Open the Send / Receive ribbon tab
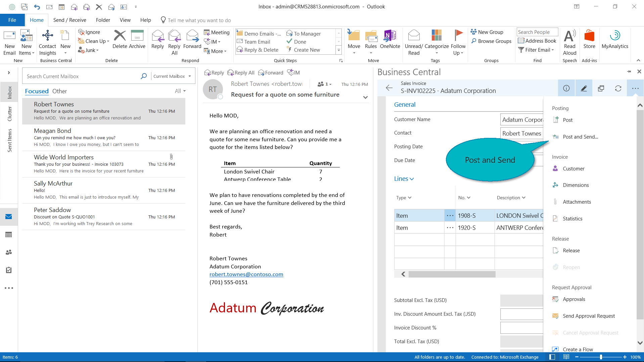This screenshot has width=644, height=362. [70, 20]
